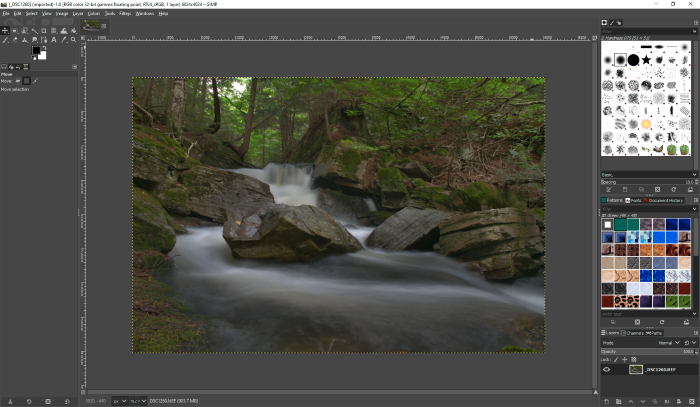
Task: Click the black star brush
Action: 647,60
